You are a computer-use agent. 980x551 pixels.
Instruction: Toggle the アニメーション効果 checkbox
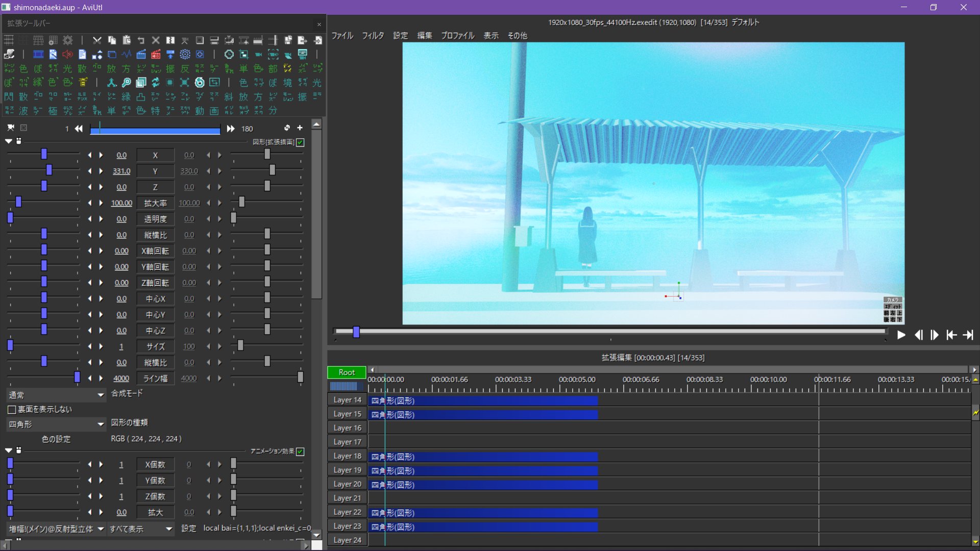[x=301, y=452]
